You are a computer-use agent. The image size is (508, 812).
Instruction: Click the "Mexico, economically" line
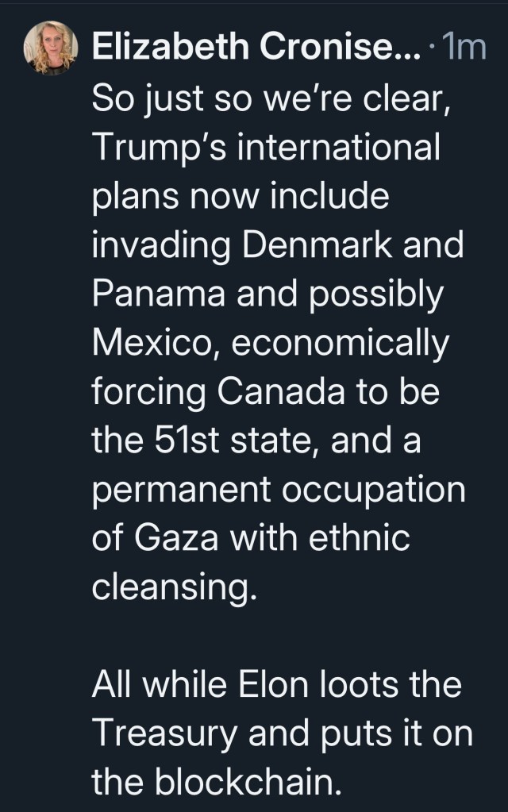(x=270, y=344)
